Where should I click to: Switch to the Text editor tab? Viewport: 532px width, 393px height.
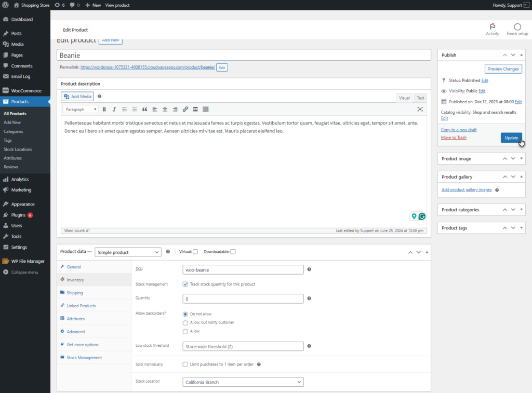(420, 98)
